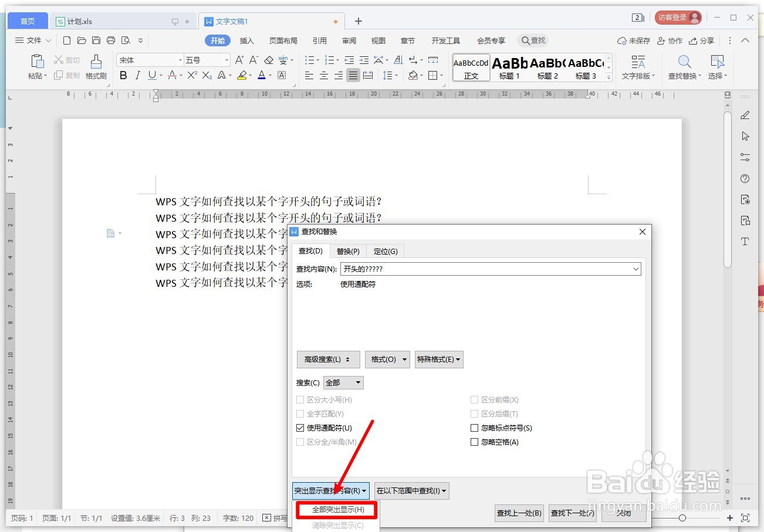Click the 访客登录 login button
The height and width of the screenshot is (532, 764).
point(678,18)
